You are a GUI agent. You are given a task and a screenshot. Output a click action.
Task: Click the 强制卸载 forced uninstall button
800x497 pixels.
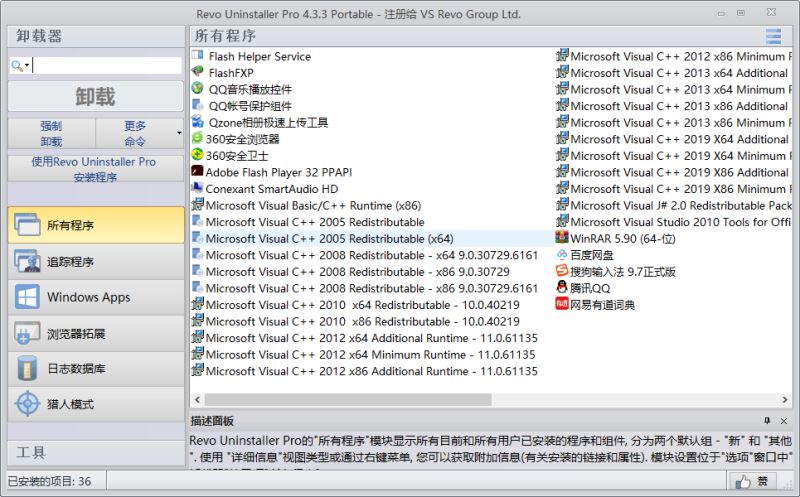(x=51, y=133)
